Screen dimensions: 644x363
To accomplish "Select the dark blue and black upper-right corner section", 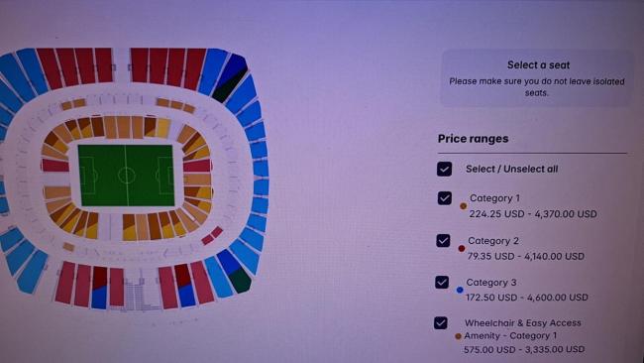I will [231, 77].
